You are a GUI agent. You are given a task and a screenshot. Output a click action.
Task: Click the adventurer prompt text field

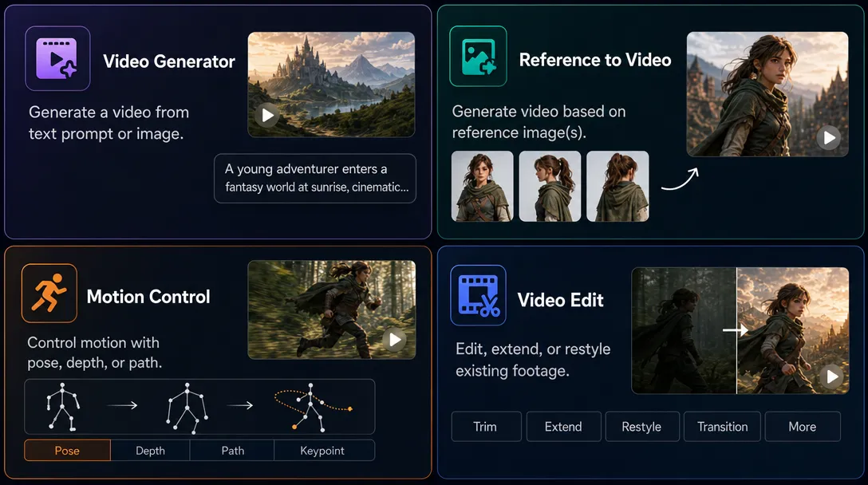pos(315,178)
